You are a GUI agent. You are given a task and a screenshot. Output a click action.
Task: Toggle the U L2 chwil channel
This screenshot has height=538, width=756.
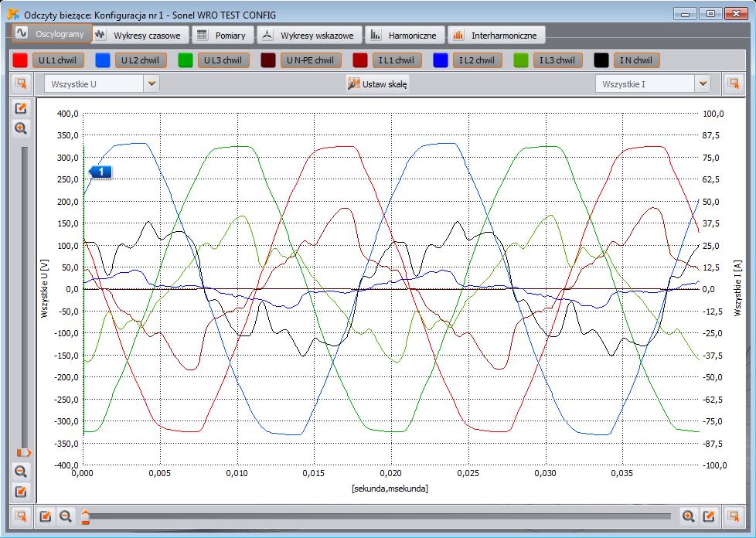[x=141, y=60]
